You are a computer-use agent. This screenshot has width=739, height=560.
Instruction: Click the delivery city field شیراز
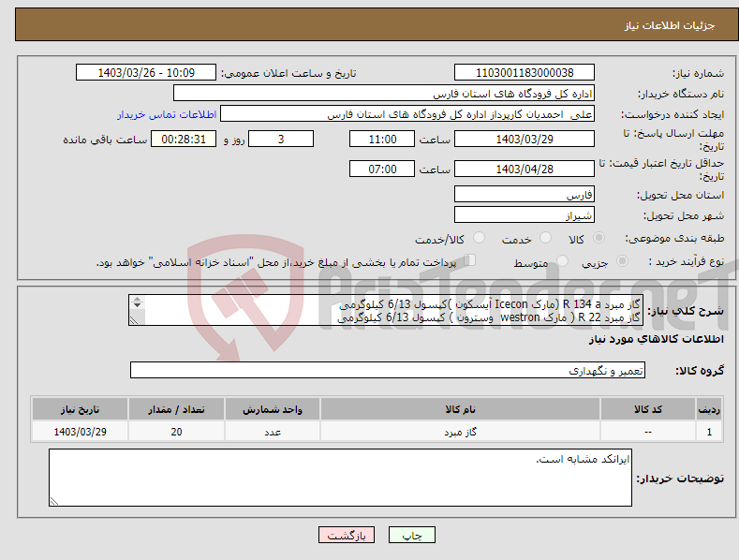[x=525, y=215]
